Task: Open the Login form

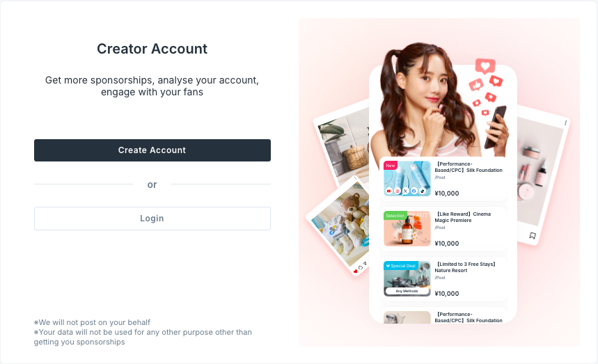Action: 152,219
